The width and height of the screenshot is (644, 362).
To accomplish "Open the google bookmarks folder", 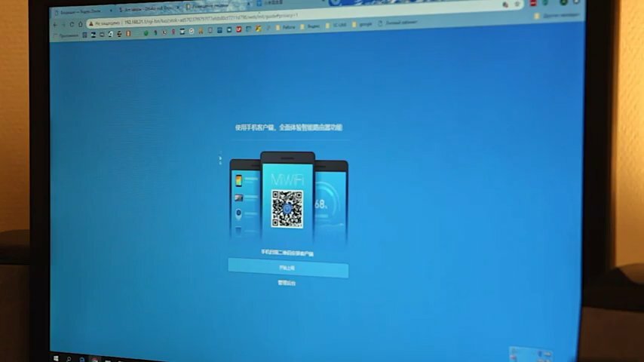I will coord(362,25).
